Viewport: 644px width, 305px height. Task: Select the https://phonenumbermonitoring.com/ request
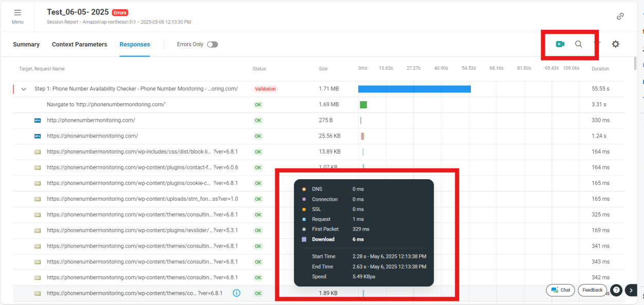[x=319, y=136]
